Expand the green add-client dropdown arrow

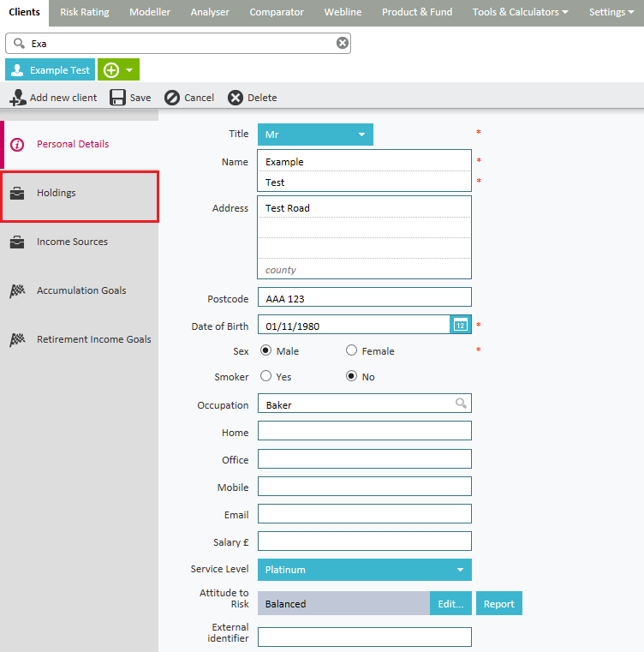click(129, 70)
